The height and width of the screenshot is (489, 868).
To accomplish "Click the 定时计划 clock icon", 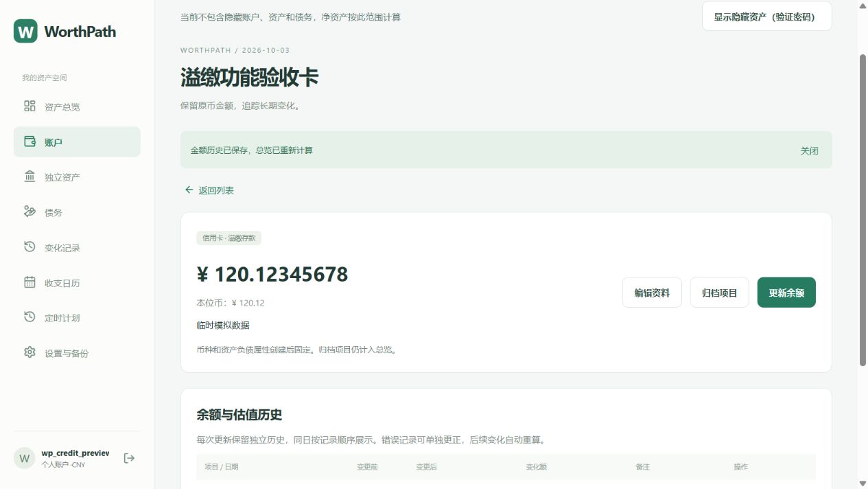I will click(30, 317).
